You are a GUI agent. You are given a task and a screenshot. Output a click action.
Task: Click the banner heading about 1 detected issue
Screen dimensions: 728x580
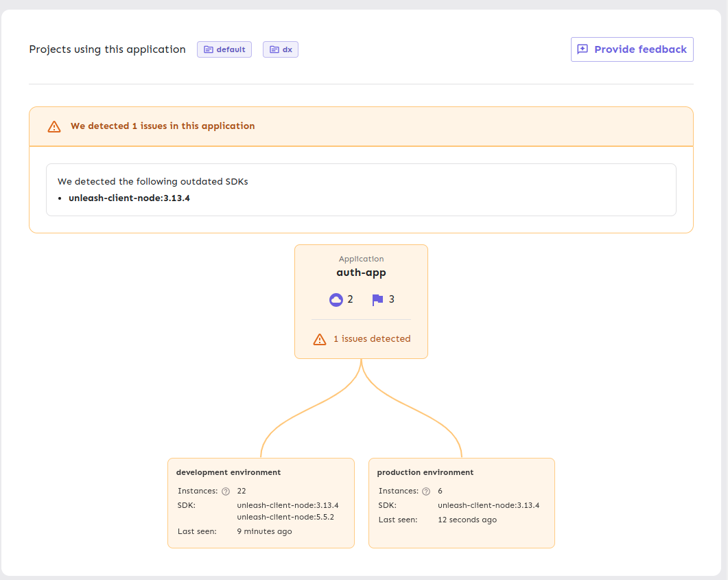click(163, 126)
